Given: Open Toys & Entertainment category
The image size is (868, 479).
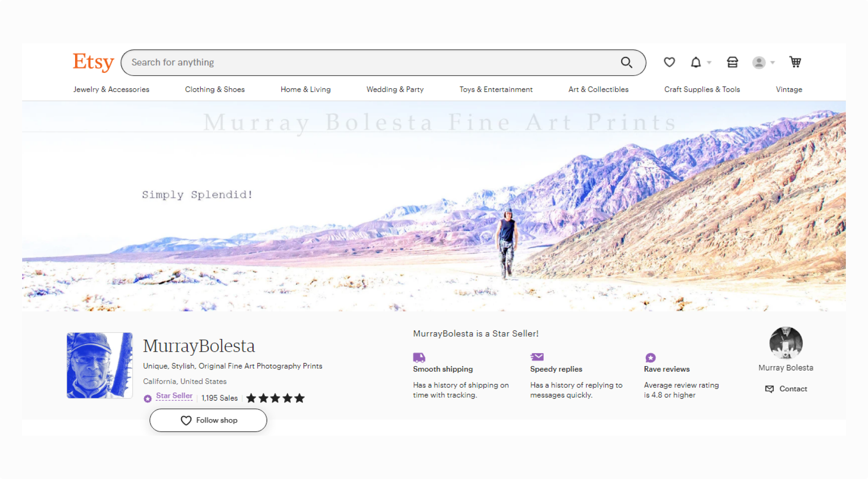Looking at the screenshot, I should click(496, 89).
